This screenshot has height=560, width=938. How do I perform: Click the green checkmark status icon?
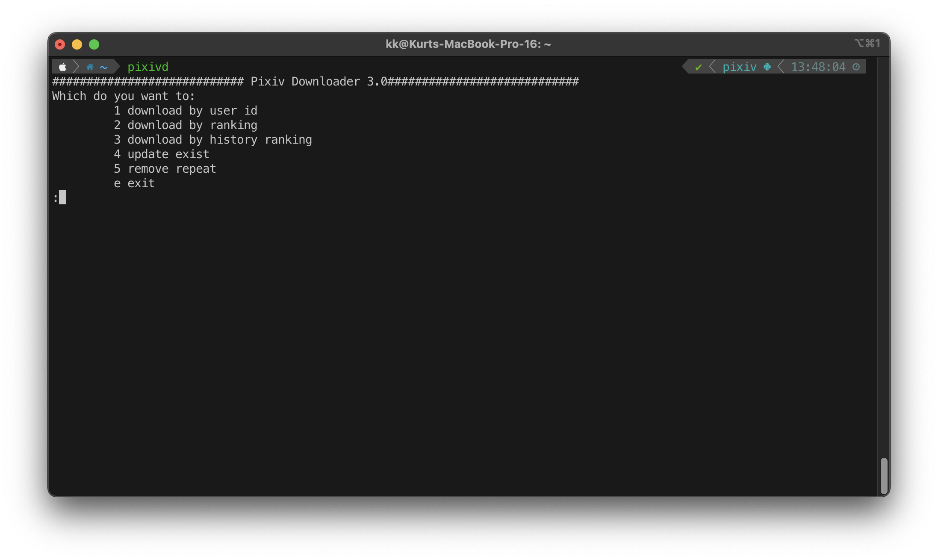click(x=699, y=67)
